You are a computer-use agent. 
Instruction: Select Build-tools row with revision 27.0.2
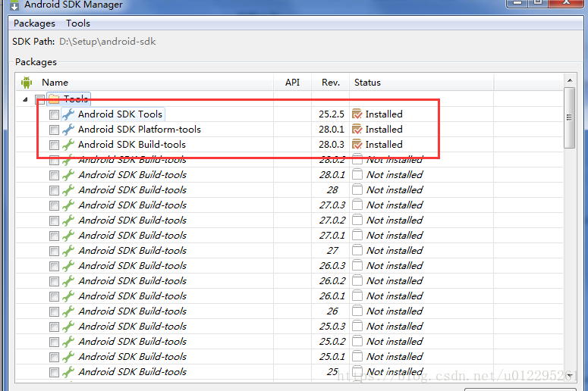tap(289, 221)
